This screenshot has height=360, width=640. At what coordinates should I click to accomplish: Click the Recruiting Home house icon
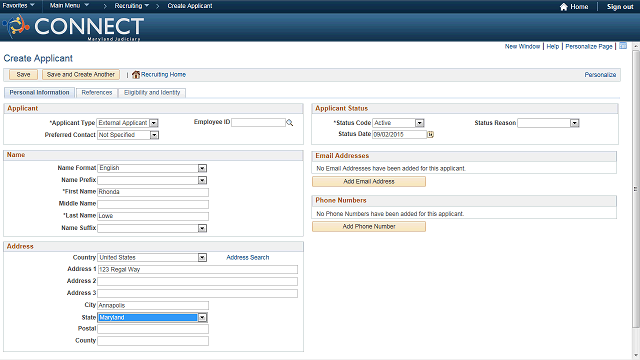click(136, 75)
